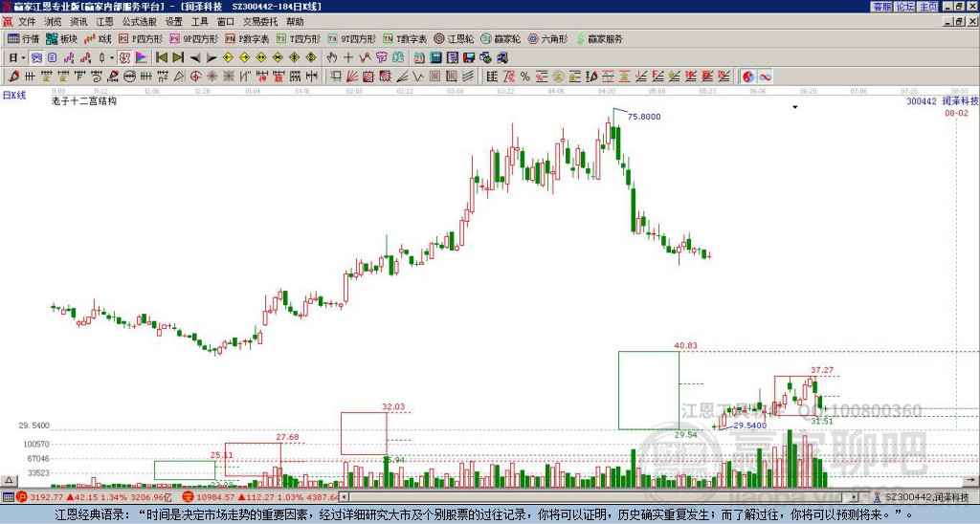Open the 帮助 menu
The width and height of the screenshot is (980, 524).
point(295,22)
